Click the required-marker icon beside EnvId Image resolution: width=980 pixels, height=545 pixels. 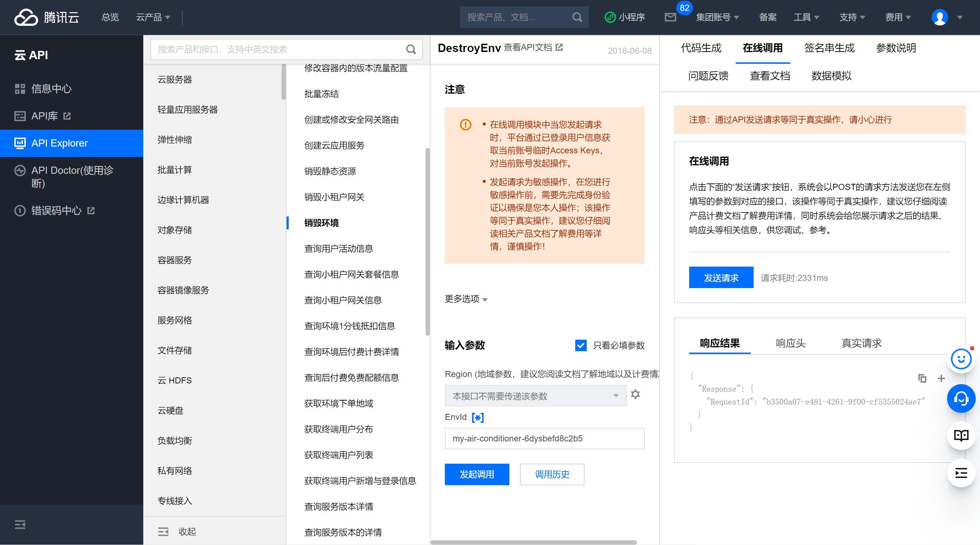point(477,417)
